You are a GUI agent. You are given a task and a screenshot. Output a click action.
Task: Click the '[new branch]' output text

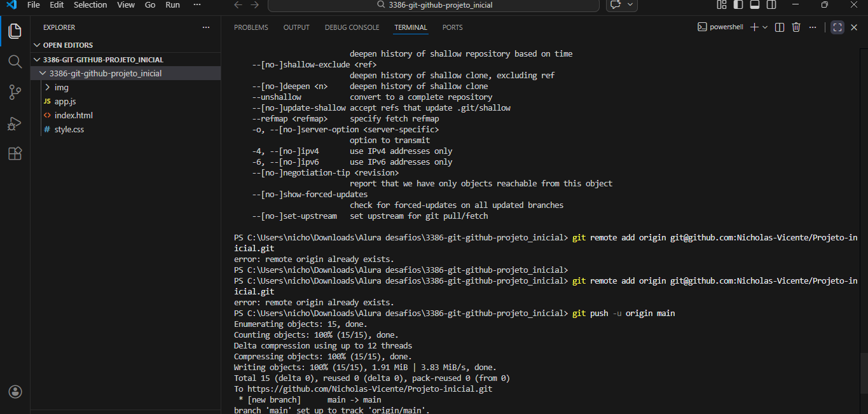(274, 400)
